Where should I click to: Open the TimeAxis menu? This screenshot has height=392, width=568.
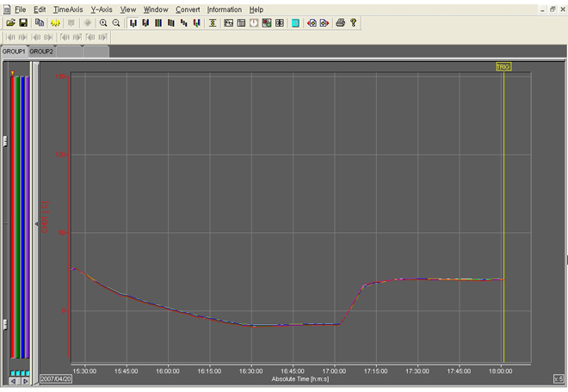tap(68, 9)
